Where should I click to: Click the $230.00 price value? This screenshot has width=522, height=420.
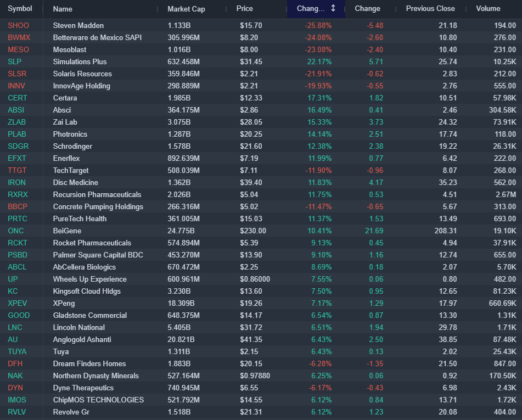(252, 231)
